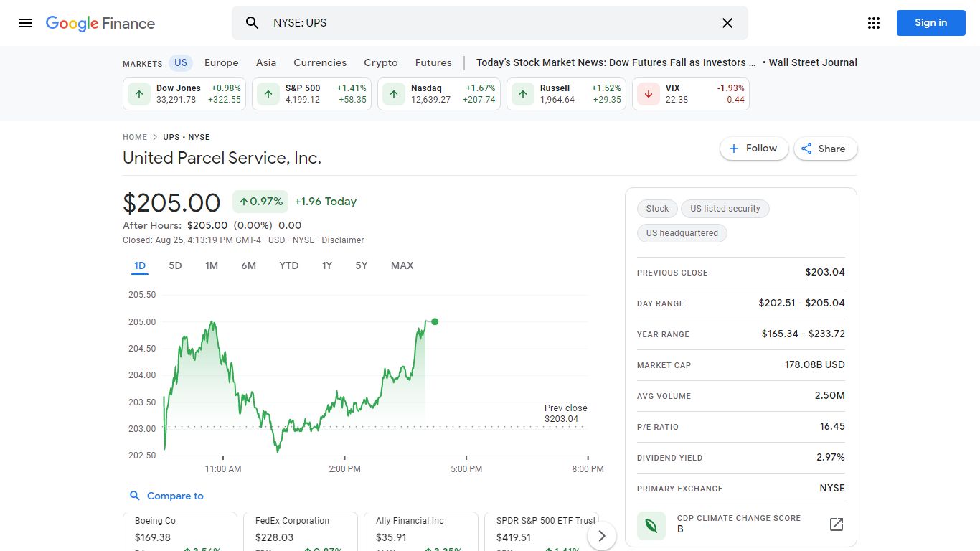The width and height of the screenshot is (980, 551).
Task: Click Compare to link
Action: [x=166, y=496]
